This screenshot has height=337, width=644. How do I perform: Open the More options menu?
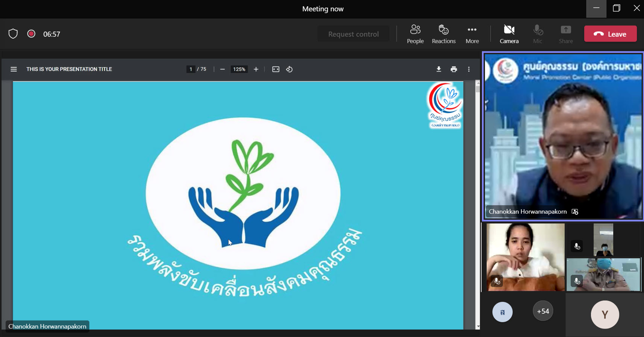[x=472, y=34]
